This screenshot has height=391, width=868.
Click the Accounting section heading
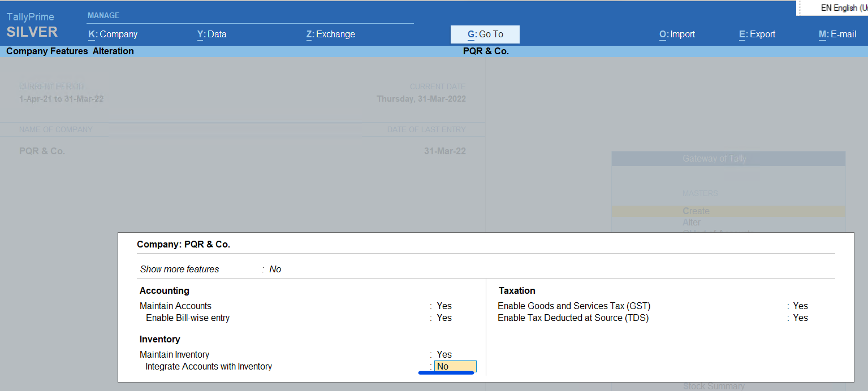click(x=165, y=291)
